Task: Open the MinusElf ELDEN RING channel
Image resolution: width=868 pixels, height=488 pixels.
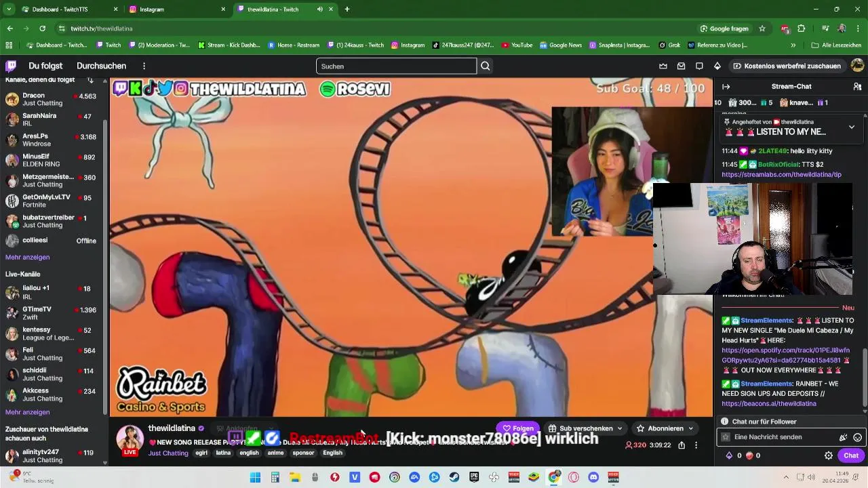Action: coord(52,161)
